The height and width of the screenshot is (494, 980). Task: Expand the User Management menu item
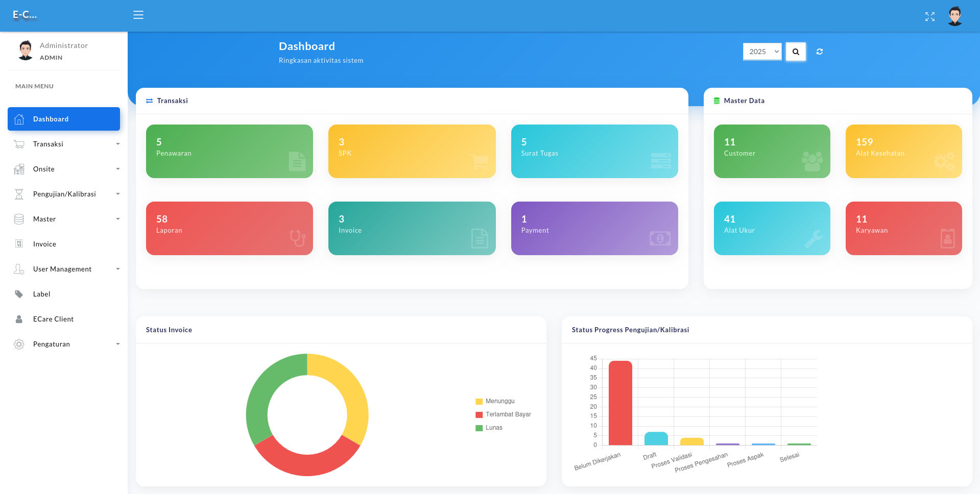(x=64, y=269)
